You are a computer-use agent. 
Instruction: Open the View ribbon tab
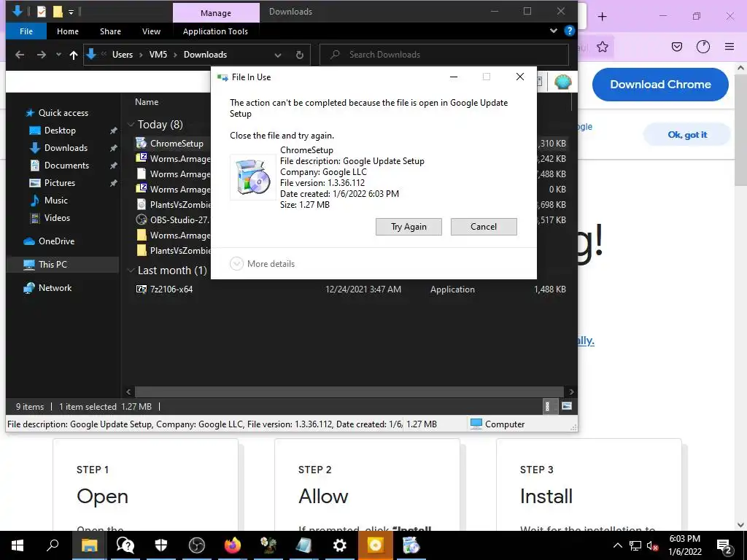[x=151, y=31]
